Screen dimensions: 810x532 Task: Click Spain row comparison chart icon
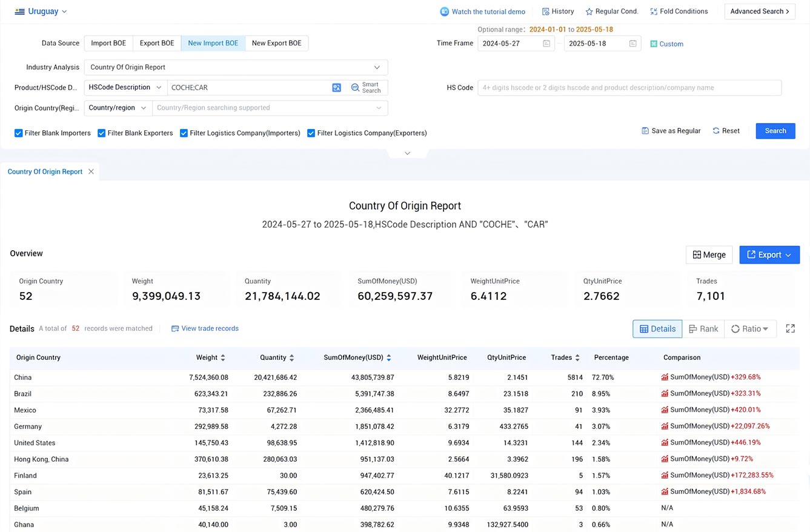[665, 491]
